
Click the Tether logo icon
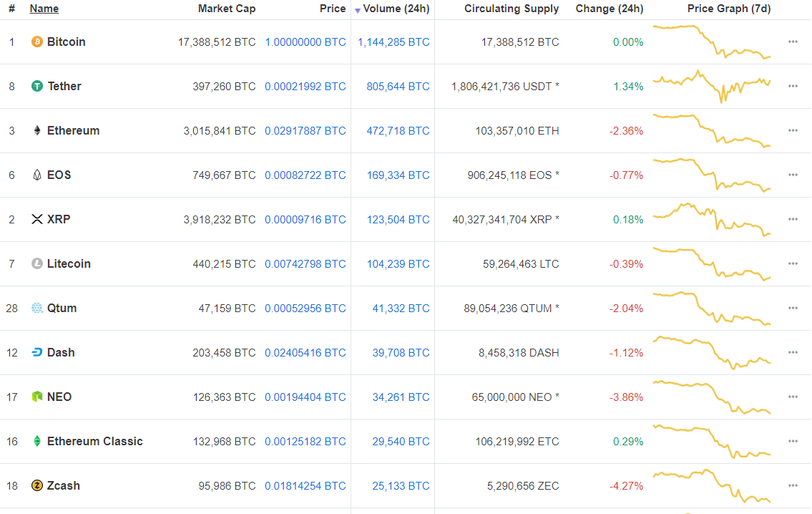[x=37, y=87]
